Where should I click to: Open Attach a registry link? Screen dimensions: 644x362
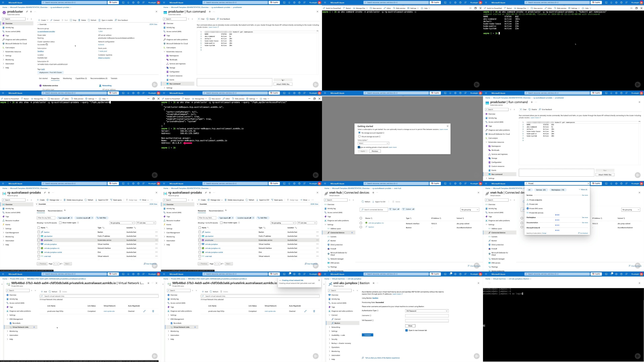[104, 58]
